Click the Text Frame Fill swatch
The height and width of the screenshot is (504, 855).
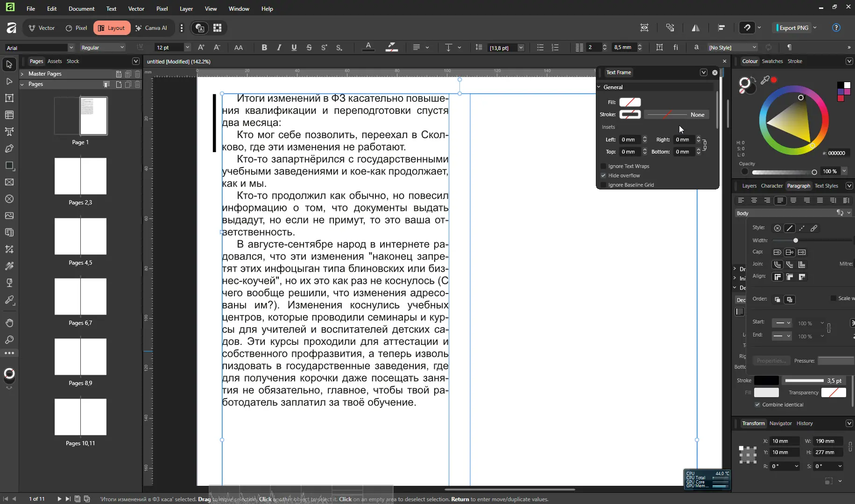630,102
